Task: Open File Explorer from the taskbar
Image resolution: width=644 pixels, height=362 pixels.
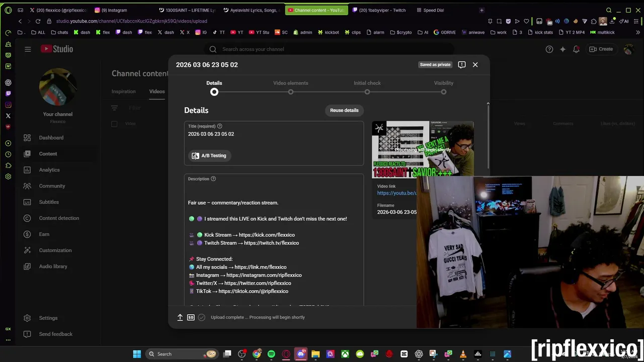Action: pyautogui.click(x=315, y=354)
